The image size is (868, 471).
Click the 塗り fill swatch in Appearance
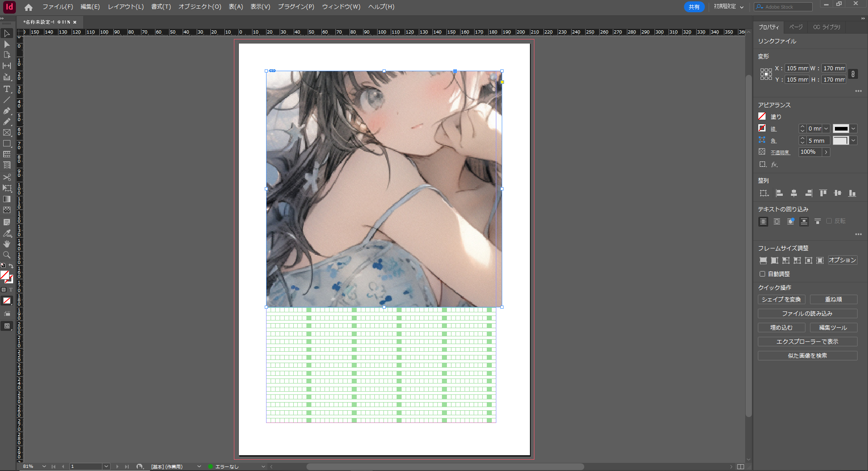(762, 117)
